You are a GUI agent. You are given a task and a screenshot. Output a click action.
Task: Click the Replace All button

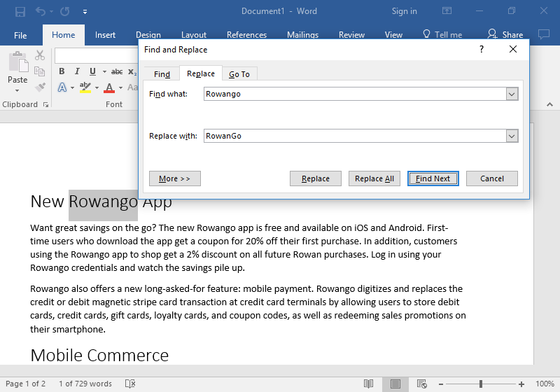click(374, 178)
